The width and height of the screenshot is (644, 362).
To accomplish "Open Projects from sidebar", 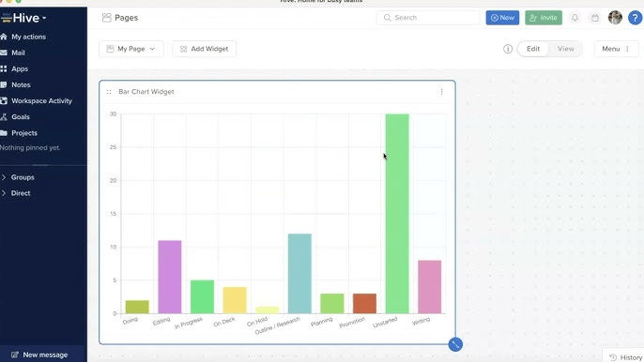I will (23, 132).
